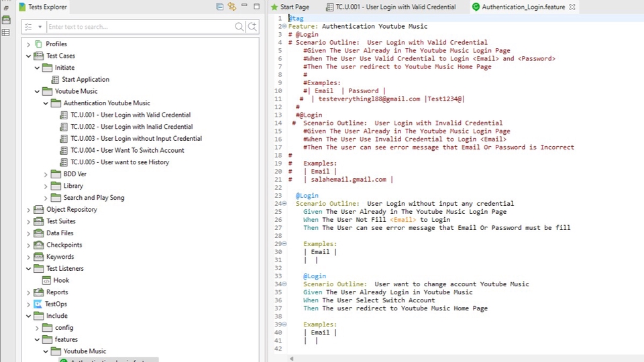Minimize the Tests Explorer panel

point(244,5)
